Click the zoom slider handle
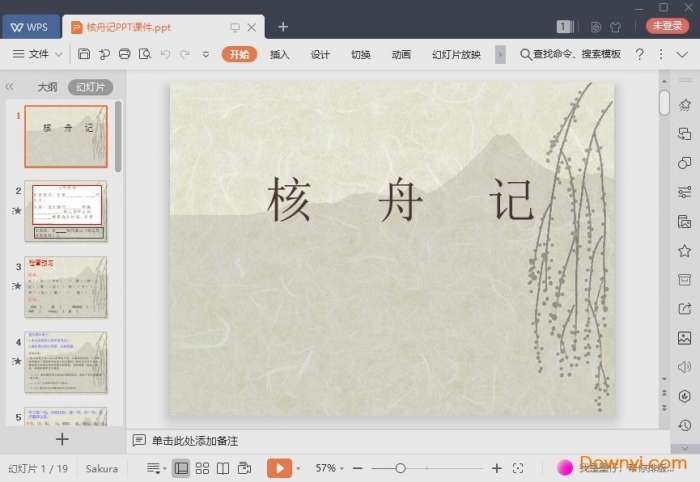The image size is (700, 482). (x=400, y=468)
